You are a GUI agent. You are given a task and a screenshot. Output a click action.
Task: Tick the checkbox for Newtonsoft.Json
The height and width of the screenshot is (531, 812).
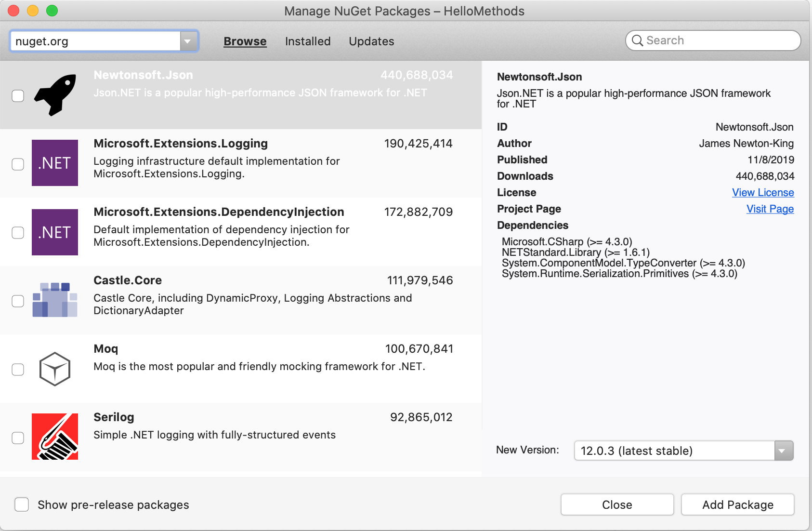(18, 96)
